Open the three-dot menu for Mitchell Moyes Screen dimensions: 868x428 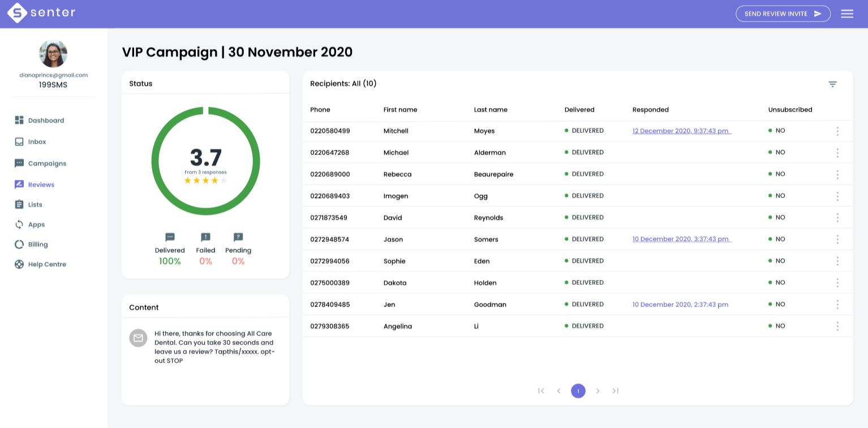point(837,131)
